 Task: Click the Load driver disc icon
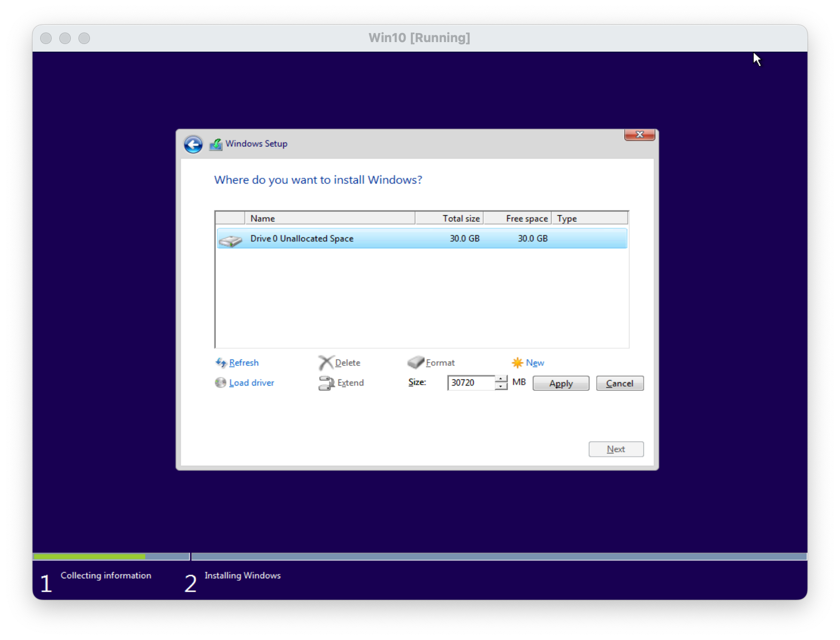click(220, 383)
